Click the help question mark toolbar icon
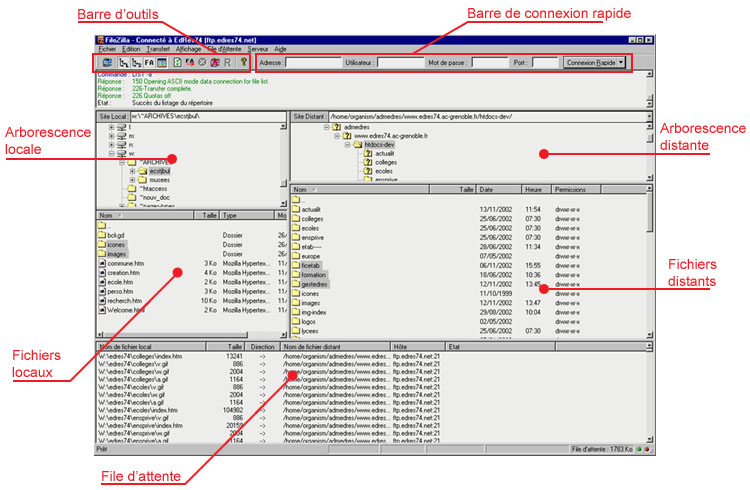This screenshot has width=750, height=490. point(243,62)
